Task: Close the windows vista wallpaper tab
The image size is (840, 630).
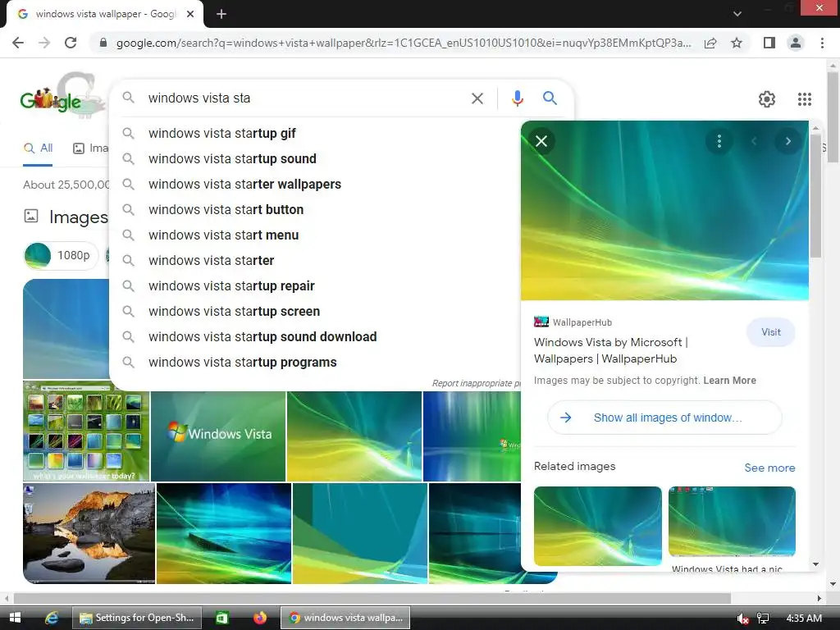Action: [x=190, y=14]
